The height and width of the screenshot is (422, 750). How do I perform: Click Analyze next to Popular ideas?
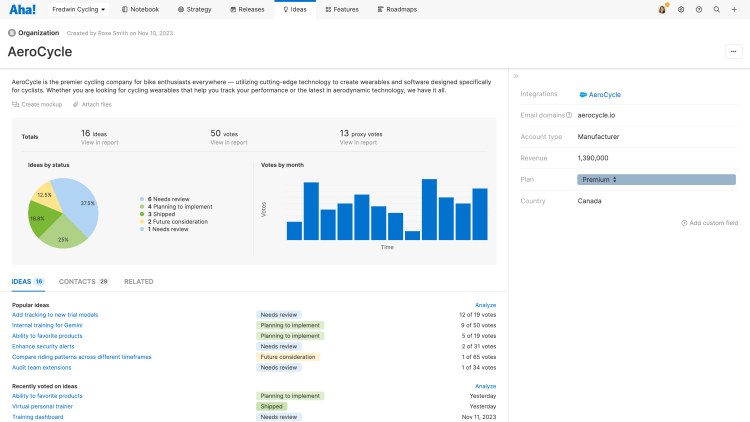click(x=485, y=305)
